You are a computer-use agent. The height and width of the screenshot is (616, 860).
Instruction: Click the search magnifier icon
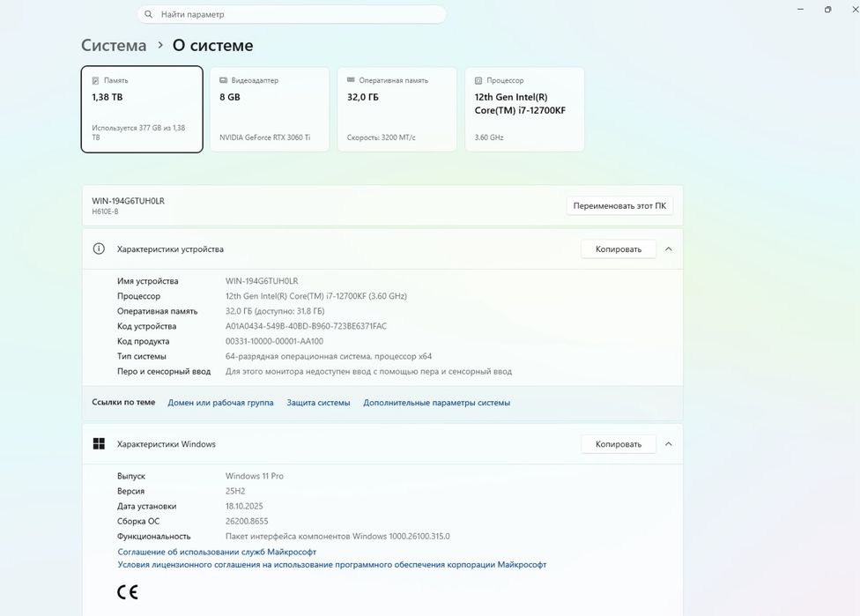click(148, 14)
